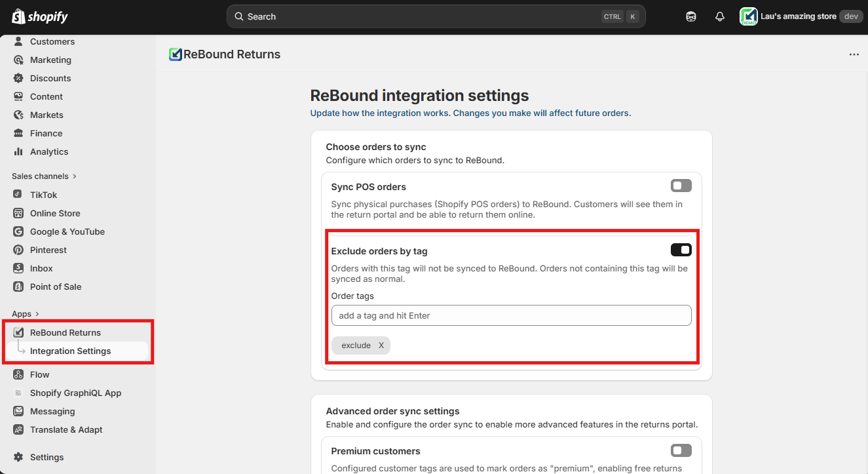Select the Pinterest label in sidebar
Image resolution: width=868 pixels, height=474 pixels.
coord(48,250)
